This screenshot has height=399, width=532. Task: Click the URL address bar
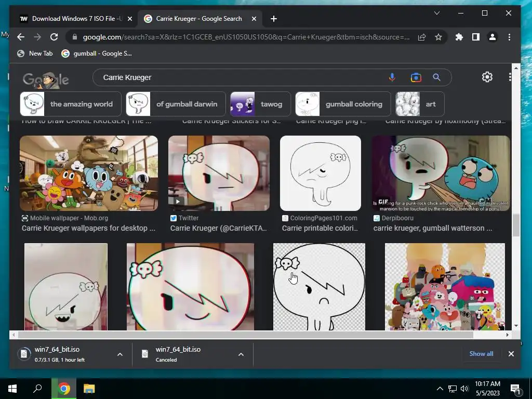(x=246, y=37)
